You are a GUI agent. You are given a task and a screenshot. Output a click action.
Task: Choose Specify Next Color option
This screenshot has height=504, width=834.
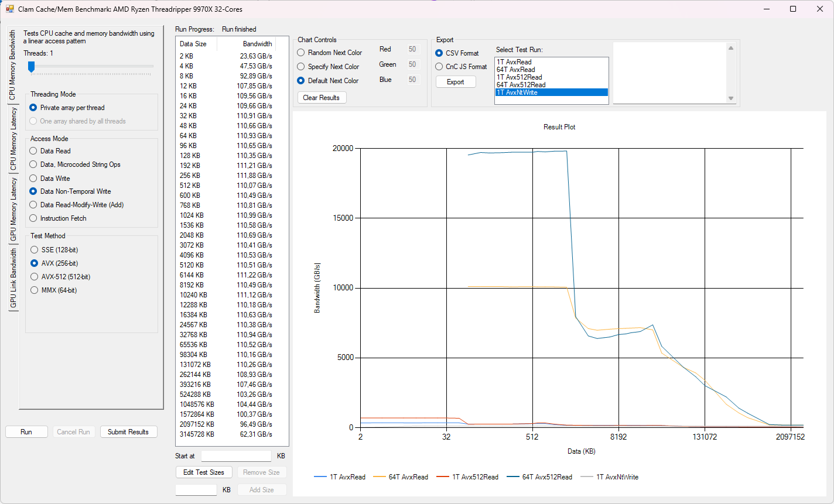click(x=329, y=67)
